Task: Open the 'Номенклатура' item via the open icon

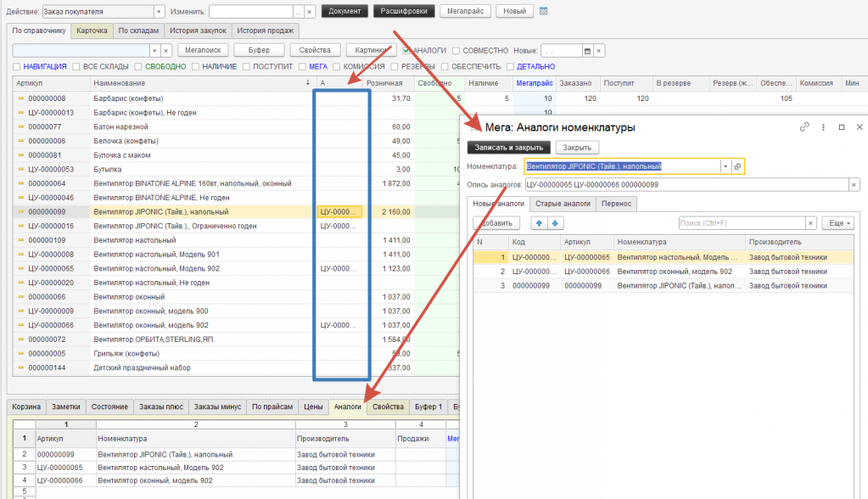Action: [737, 166]
